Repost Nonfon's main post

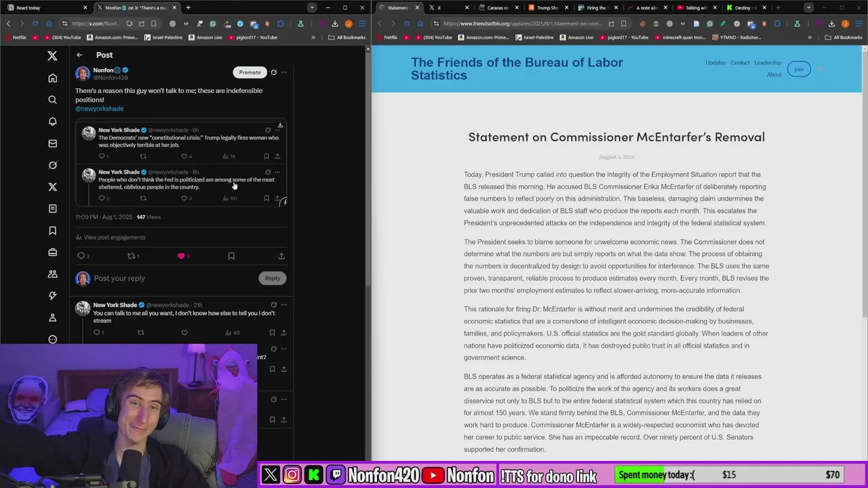click(132, 256)
